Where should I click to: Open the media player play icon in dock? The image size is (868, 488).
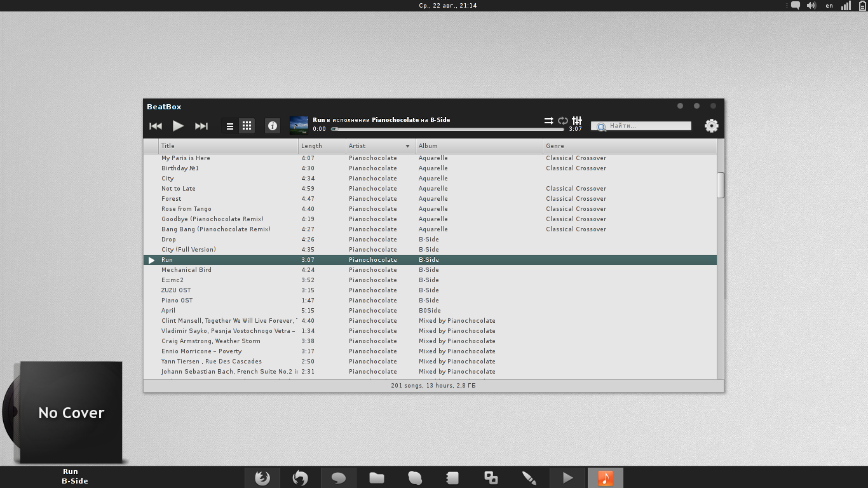tap(567, 478)
